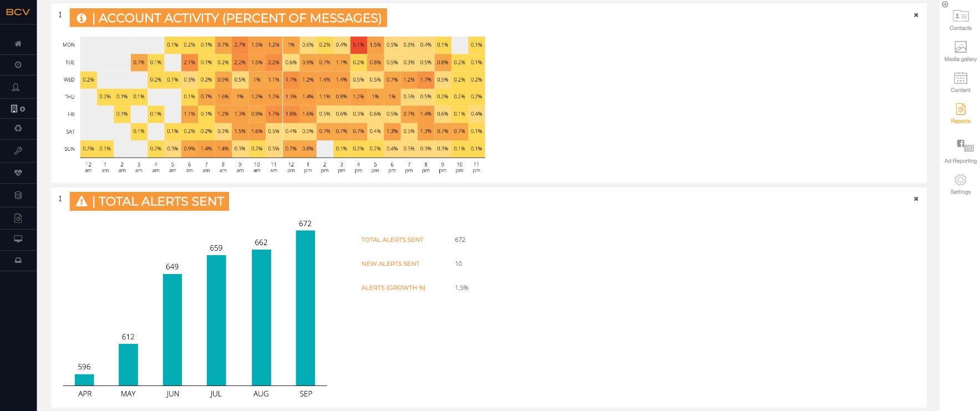
Task: Click the ALERTS (GROWTH %) stat label
Action: click(x=393, y=288)
